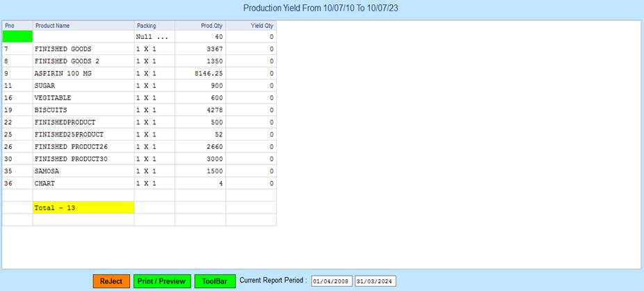Sort by Pno column header
644x291 pixels.
pyautogui.click(x=17, y=26)
